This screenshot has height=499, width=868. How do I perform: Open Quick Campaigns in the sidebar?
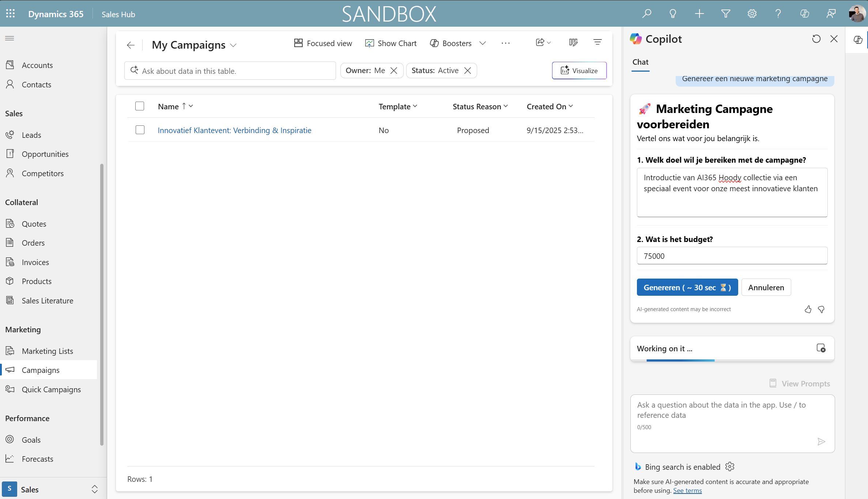coord(51,389)
